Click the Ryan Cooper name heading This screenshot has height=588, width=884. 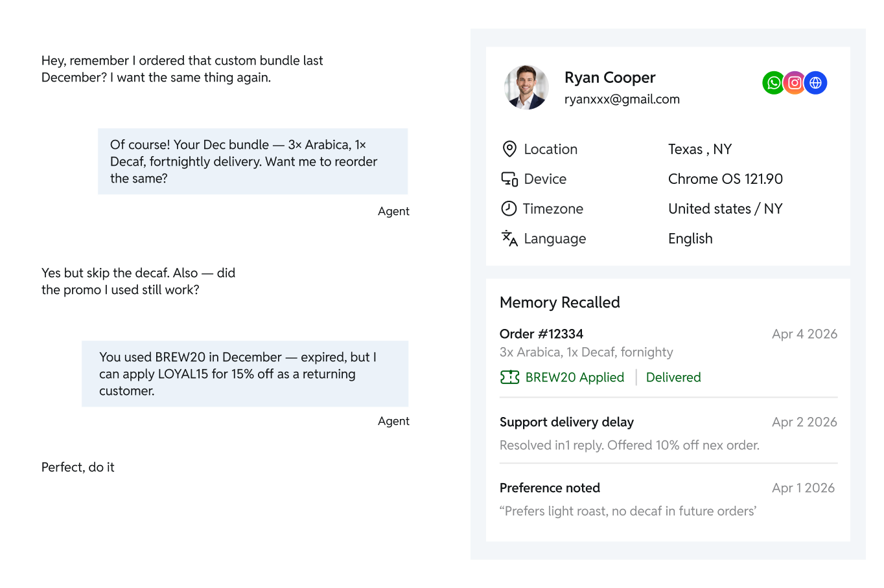(610, 78)
